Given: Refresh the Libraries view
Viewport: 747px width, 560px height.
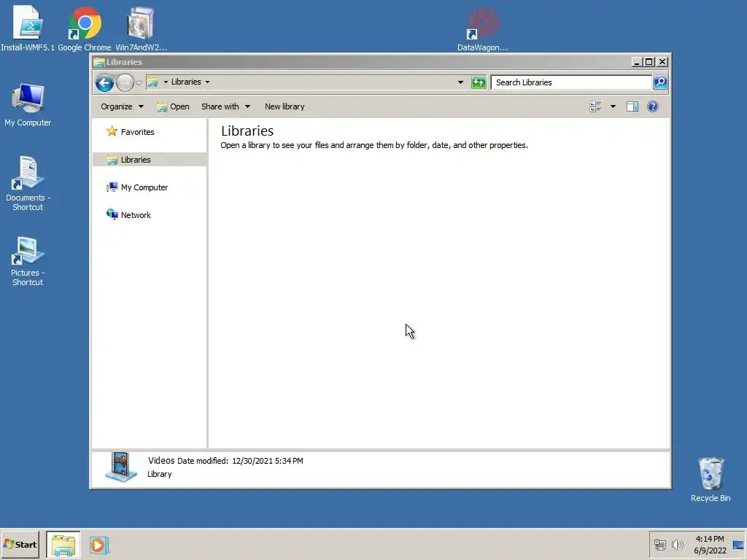Looking at the screenshot, I should pyautogui.click(x=479, y=82).
